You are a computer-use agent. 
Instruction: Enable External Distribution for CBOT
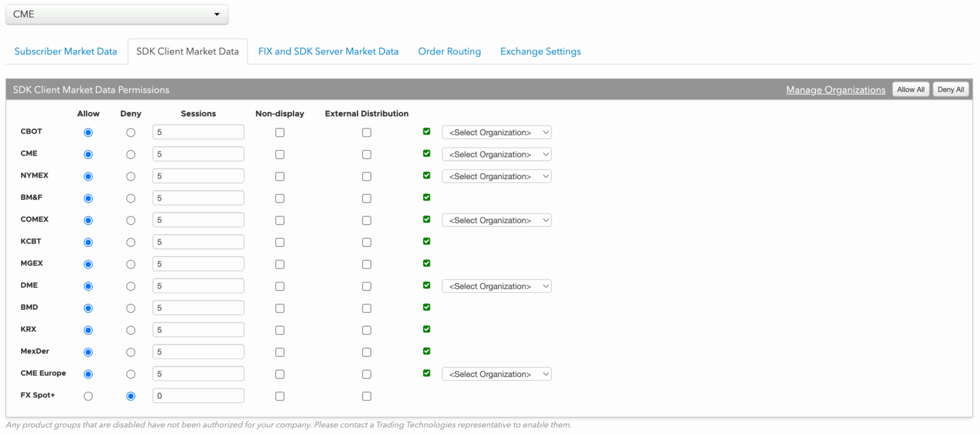366,133
